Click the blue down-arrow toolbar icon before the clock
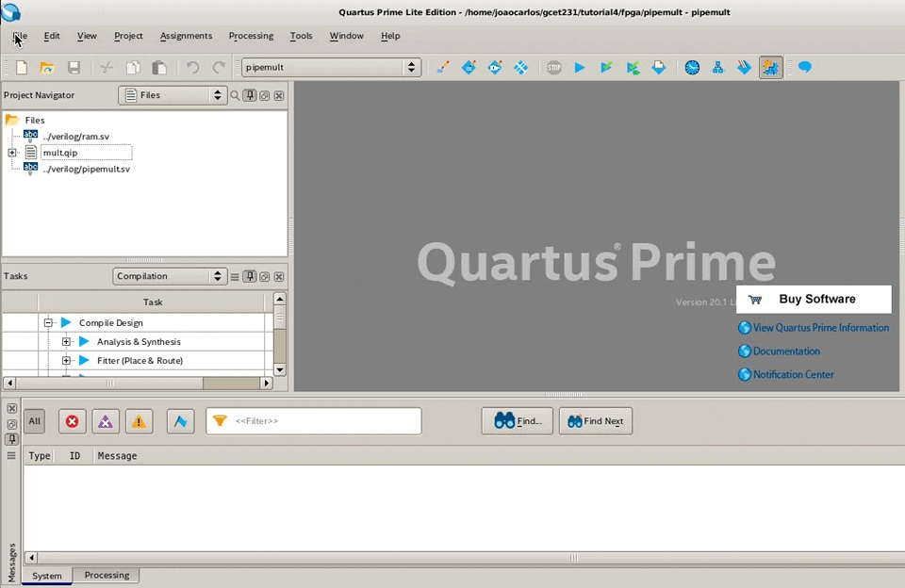The height and width of the screenshot is (588, 905). pos(659,68)
